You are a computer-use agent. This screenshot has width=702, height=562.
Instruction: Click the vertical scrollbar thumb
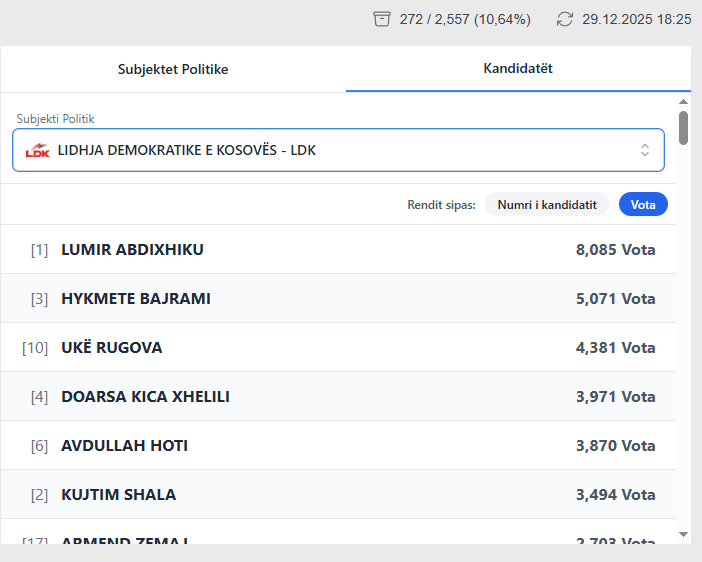684,127
